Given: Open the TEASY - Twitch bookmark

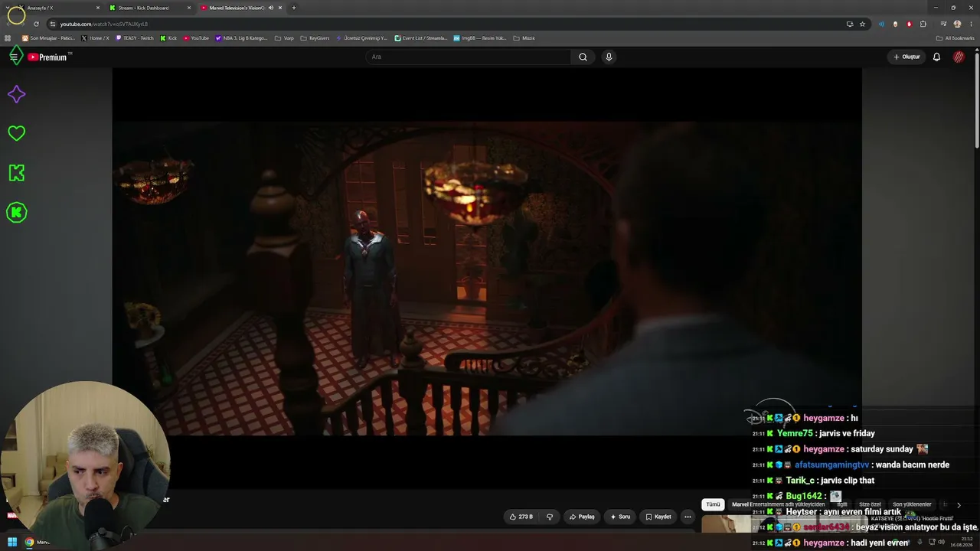Looking at the screenshot, I should tap(135, 38).
